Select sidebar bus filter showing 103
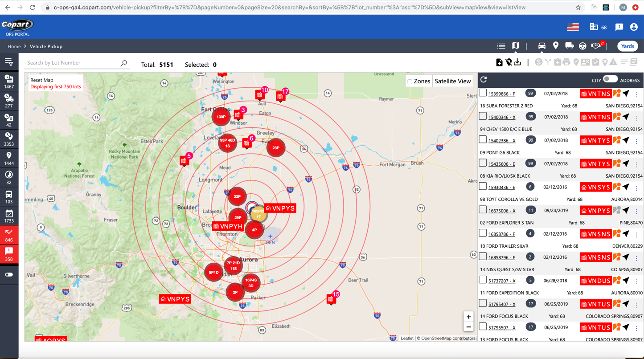The width and height of the screenshot is (644, 359). tap(9, 197)
